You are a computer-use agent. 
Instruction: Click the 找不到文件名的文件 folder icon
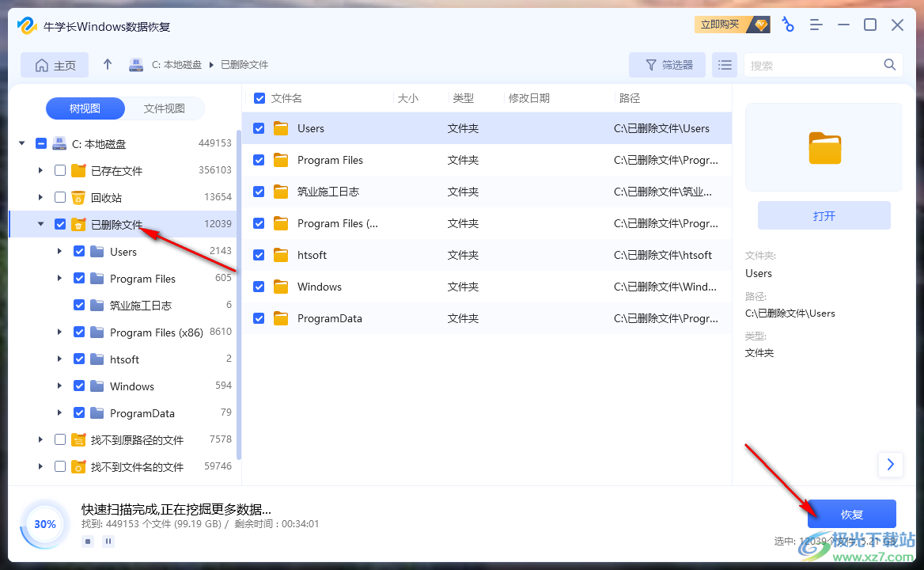pos(78,467)
